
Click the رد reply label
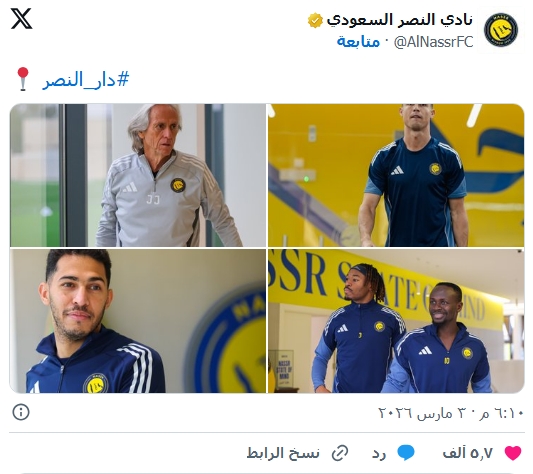pos(379,454)
